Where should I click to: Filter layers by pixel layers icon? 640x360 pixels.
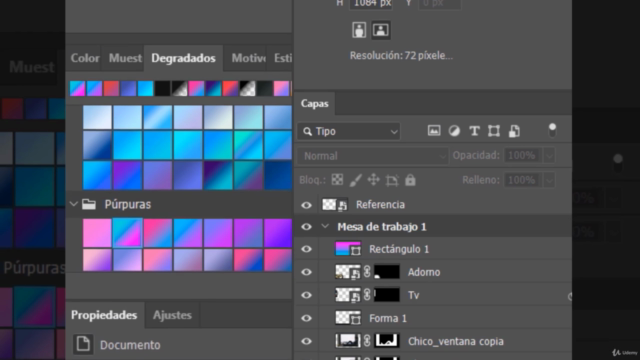433,131
